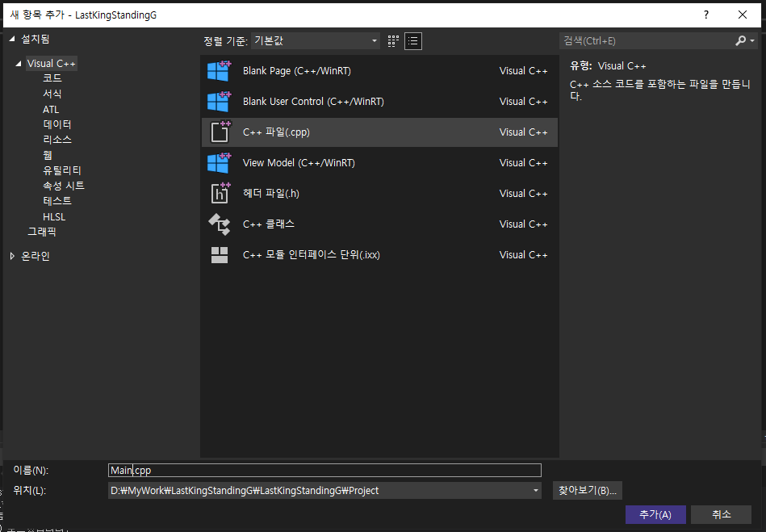Click the search magnifier icon
The image size is (766, 532).
tap(741, 41)
